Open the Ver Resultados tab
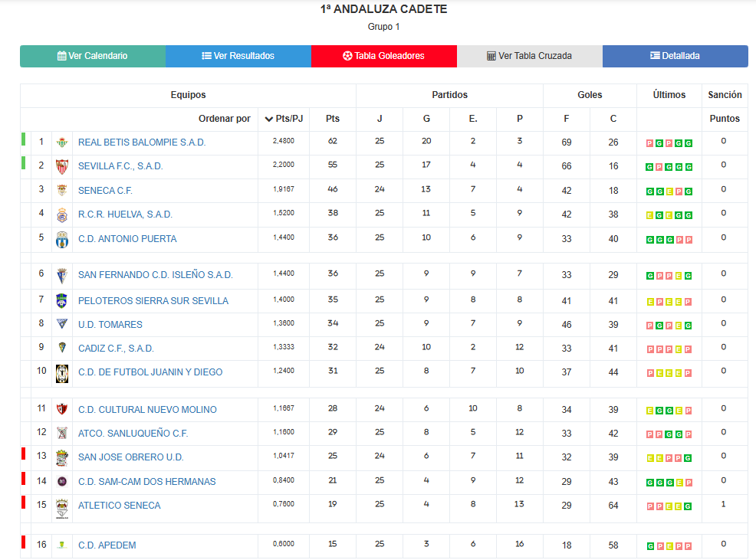The width and height of the screenshot is (756, 560). click(238, 56)
